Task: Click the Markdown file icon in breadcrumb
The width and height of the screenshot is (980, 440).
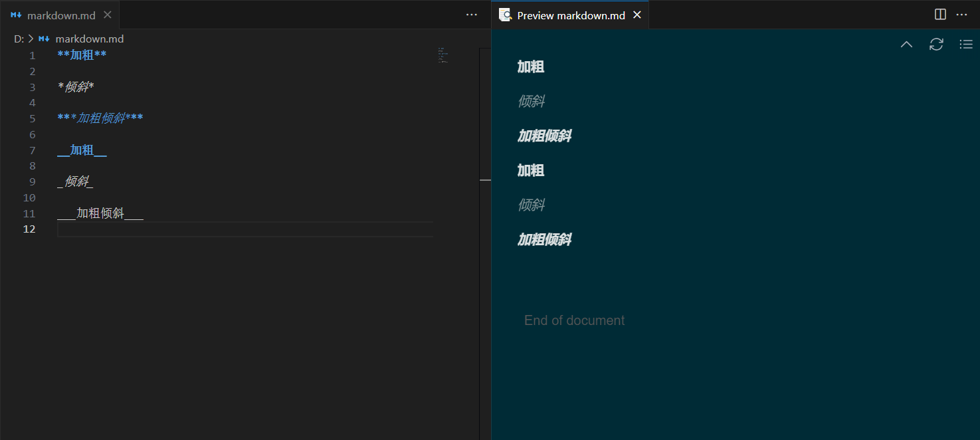Action: click(x=45, y=39)
